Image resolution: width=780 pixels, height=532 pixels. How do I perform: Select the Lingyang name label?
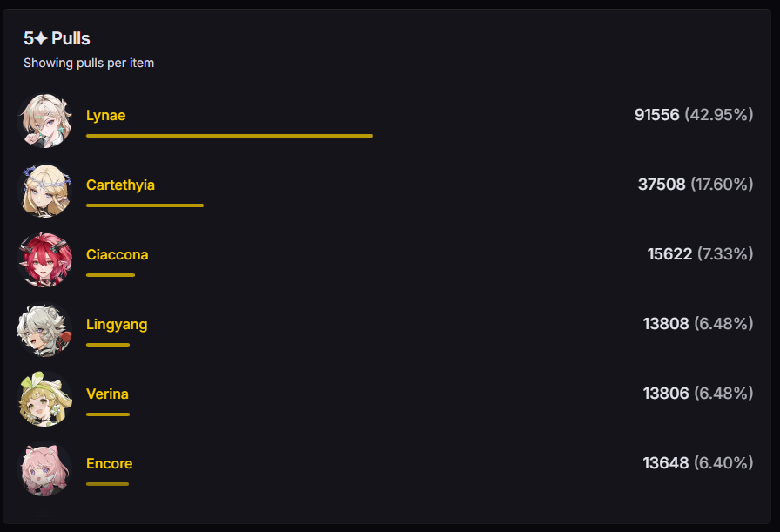click(117, 324)
